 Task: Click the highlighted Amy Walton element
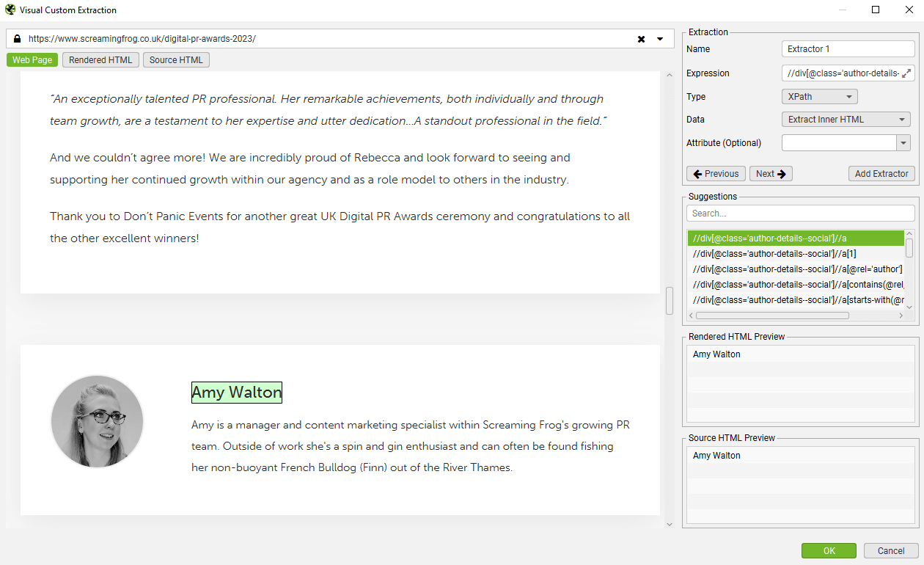click(x=236, y=392)
